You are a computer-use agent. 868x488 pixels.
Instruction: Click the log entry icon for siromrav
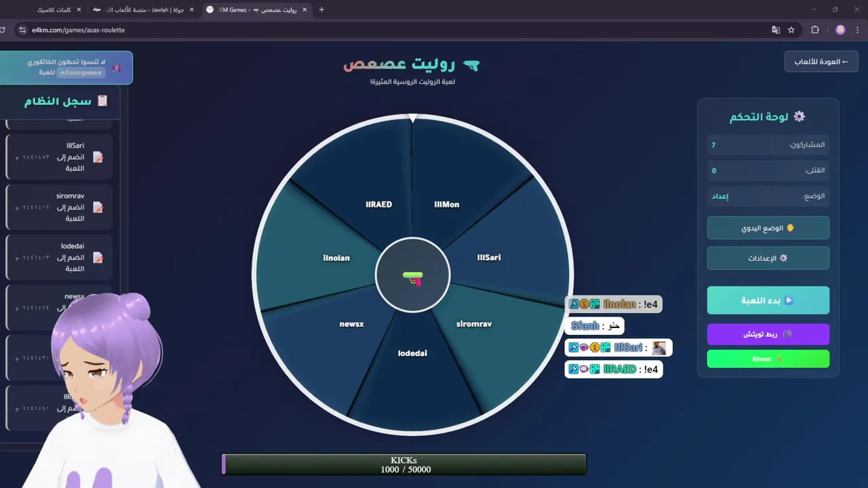pyautogui.click(x=98, y=207)
